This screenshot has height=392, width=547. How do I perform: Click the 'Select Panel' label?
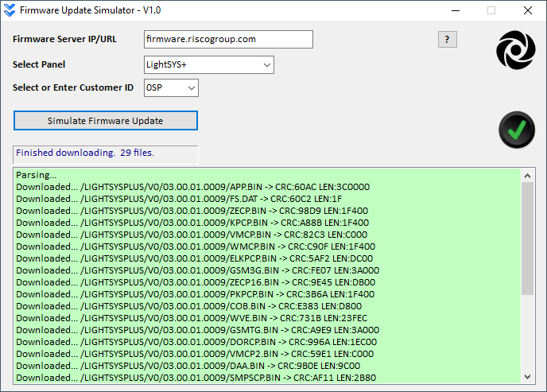(x=39, y=64)
